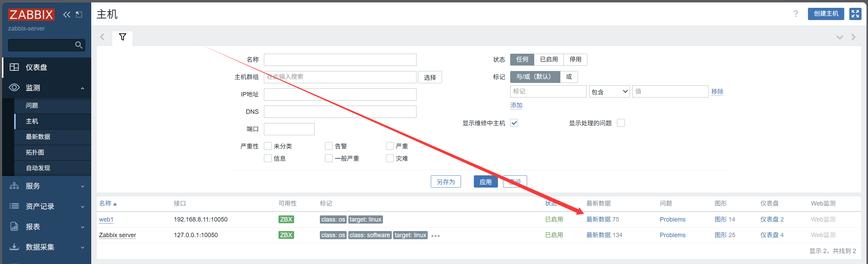868x264 pixels.
Task: Toggle kiosk fullscreen mode icon
Action: click(x=855, y=14)
